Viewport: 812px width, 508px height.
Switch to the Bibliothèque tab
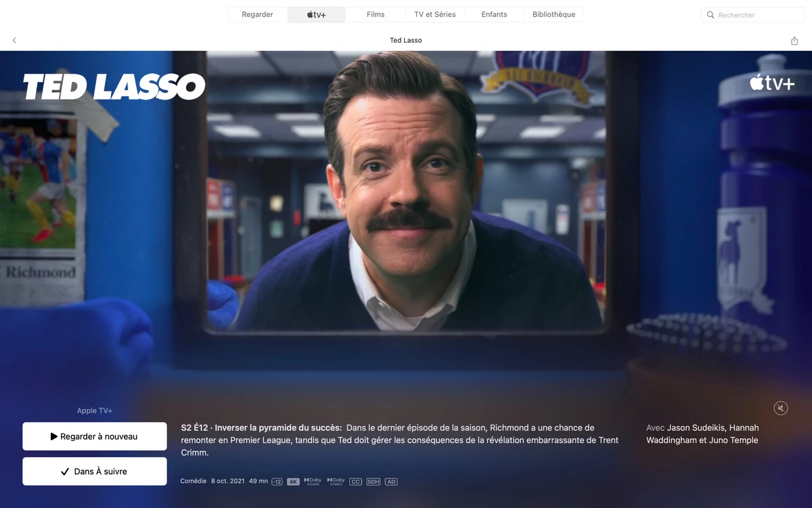pos(554,15)
